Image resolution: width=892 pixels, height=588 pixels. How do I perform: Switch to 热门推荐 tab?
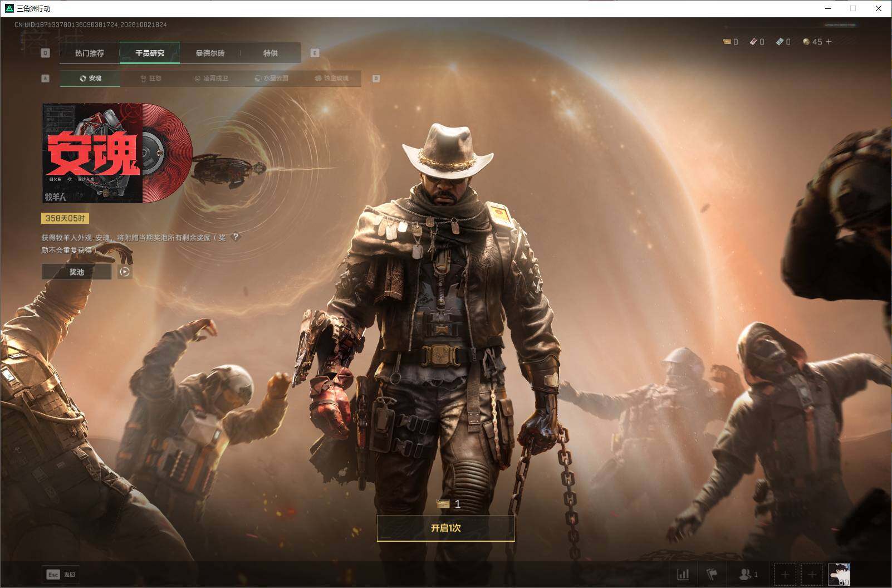pyautogui.click(x=90, y=53)
